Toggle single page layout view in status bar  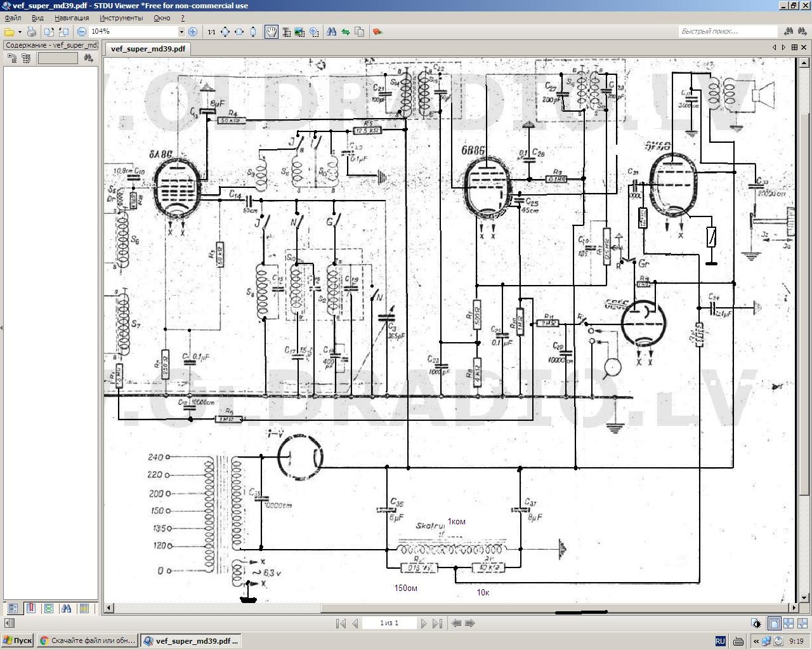(774, 623)
